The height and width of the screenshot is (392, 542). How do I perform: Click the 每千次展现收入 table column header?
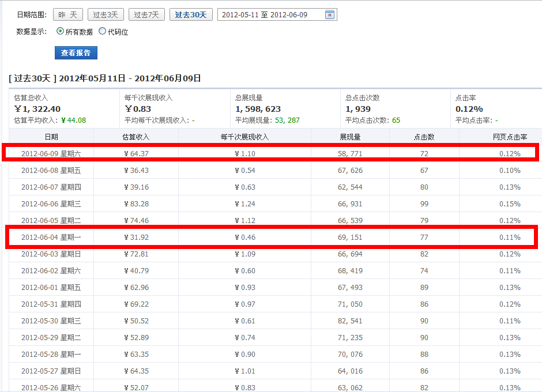pyautogui.click(x=244, y=137)
